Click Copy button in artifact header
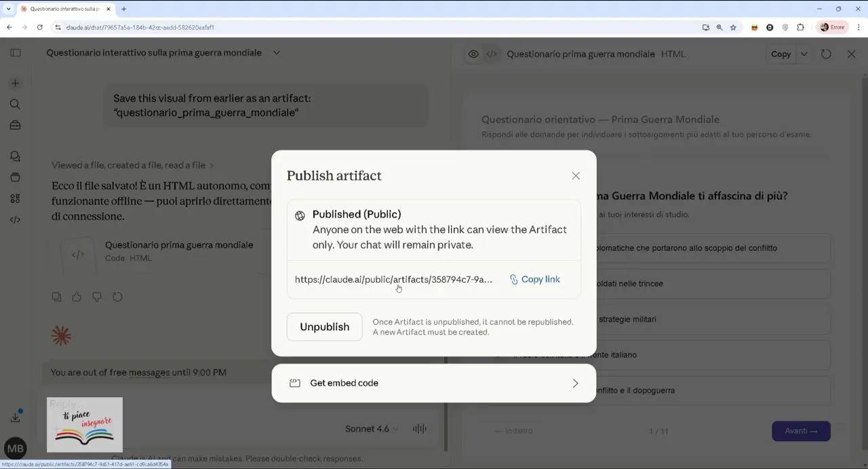Screen dimensions: 868x469 (781, 54)
